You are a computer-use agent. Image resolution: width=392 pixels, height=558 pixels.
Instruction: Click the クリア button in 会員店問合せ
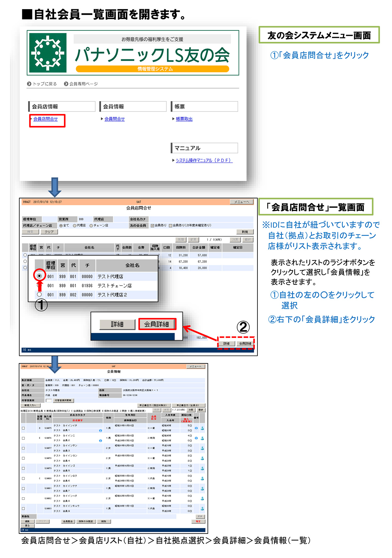[x=49, y=232]
